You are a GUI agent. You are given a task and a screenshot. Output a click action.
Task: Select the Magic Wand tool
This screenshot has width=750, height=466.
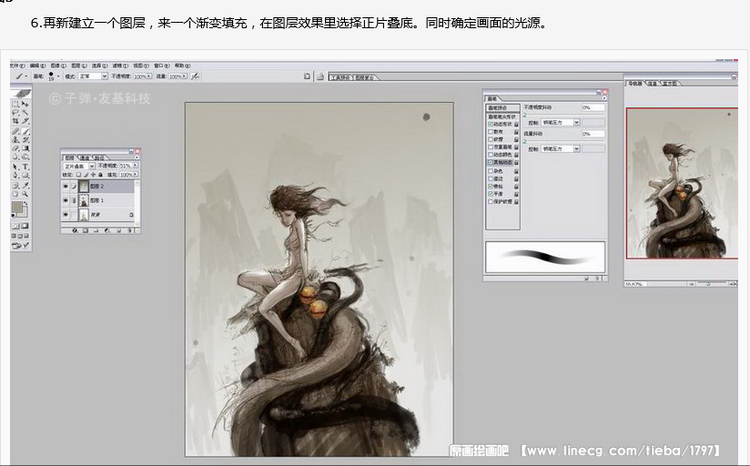pos(25,112)
